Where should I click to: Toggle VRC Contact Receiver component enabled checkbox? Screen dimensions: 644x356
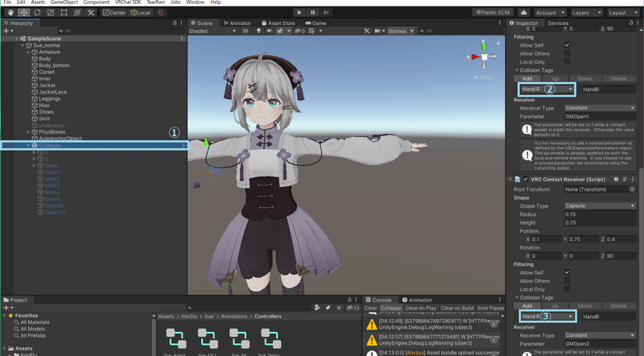click(526, 180)
